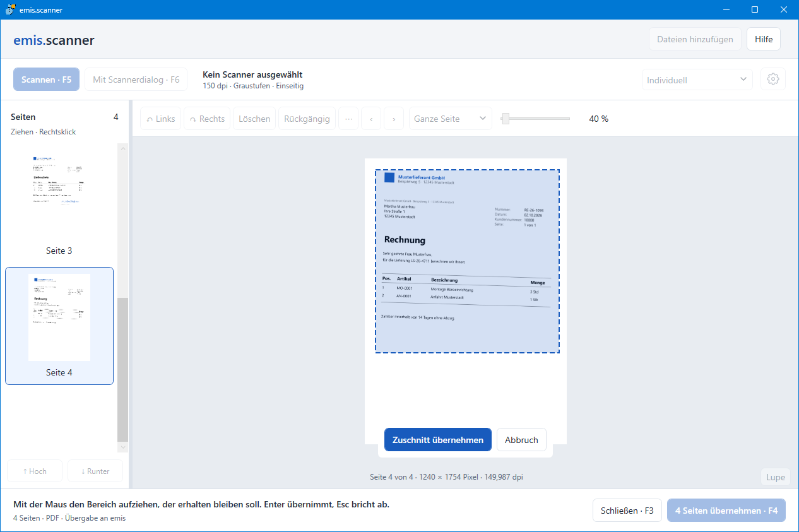This screenshot has width=799, height=532.
Task: Open the three-dots more options button
Action: coord(348,119)
